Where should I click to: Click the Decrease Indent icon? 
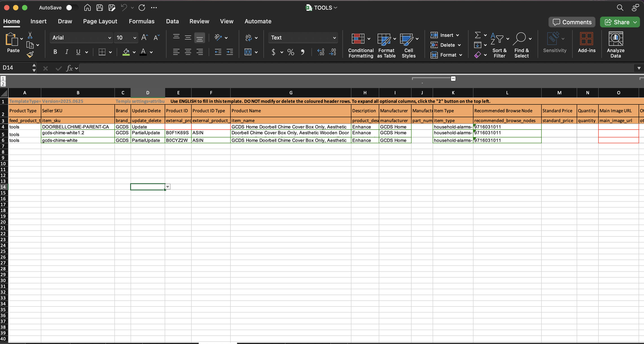[x=218, y=52]
